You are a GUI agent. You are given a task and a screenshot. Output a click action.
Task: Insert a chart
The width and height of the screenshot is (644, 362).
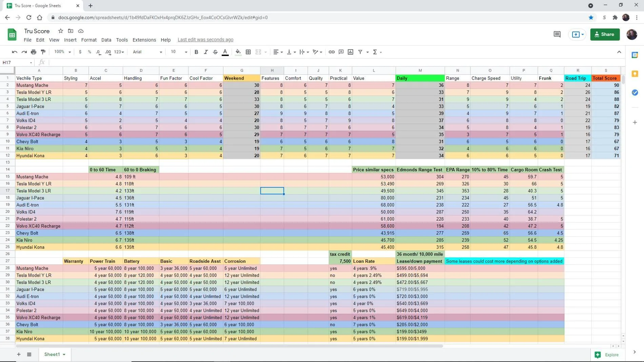point(350,52)
